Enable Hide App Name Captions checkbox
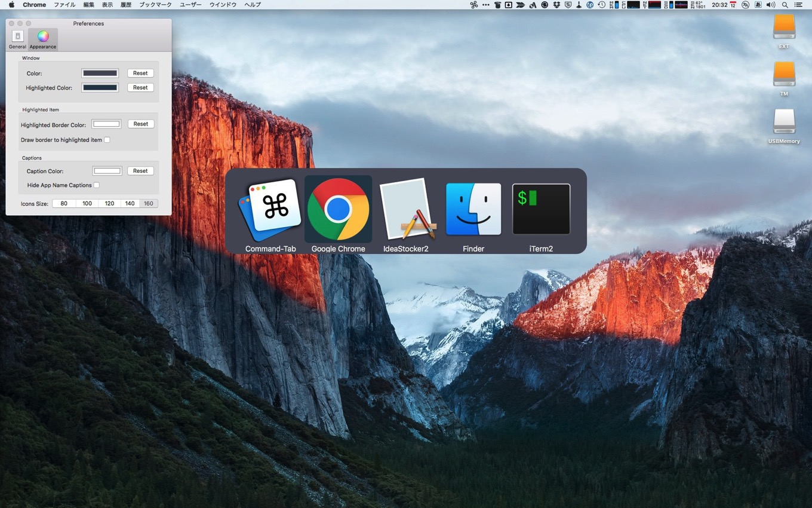 (x=97, y=185)
